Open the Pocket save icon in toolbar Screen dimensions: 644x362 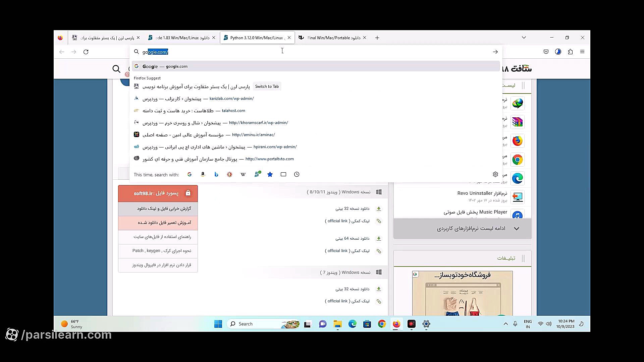pyautogui.click(x=546, y=52)
